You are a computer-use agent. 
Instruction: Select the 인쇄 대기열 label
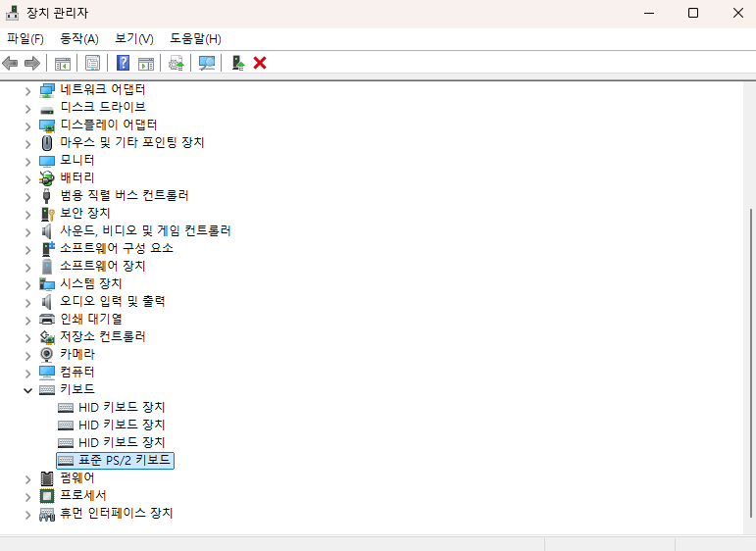(91, 319)
